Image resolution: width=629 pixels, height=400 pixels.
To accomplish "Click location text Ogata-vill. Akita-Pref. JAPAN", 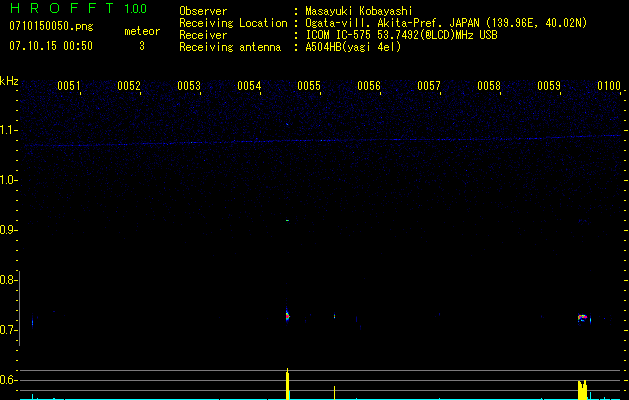I will click(x=392, y=23).
